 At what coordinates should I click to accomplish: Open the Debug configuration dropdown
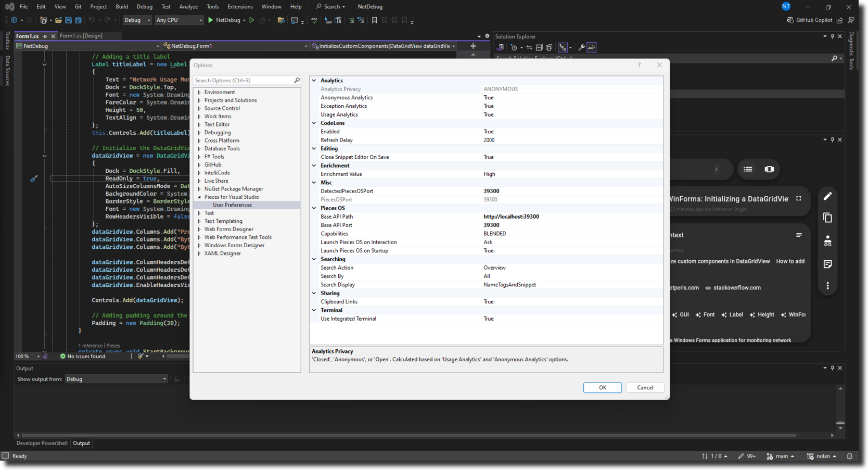(x=137, y=20)
